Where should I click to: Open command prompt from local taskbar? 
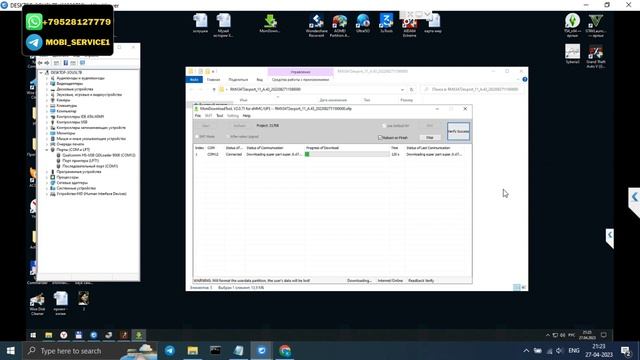coord(216,351)
